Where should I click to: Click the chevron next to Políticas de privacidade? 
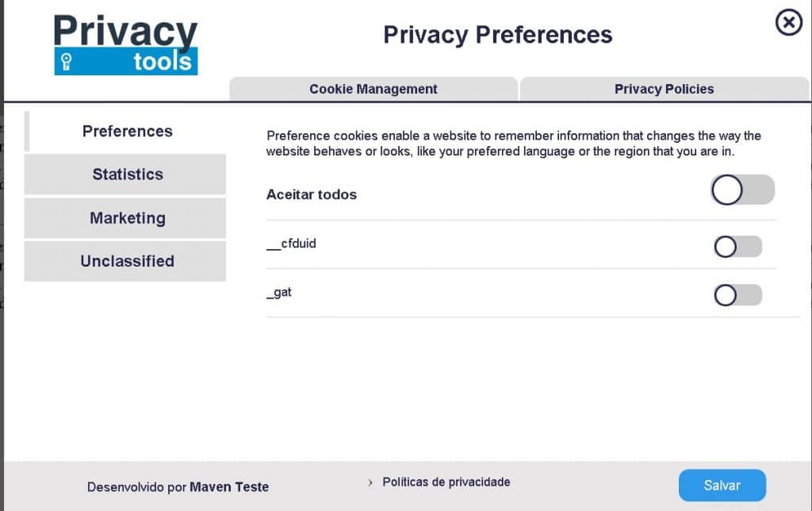coord(370,482)
